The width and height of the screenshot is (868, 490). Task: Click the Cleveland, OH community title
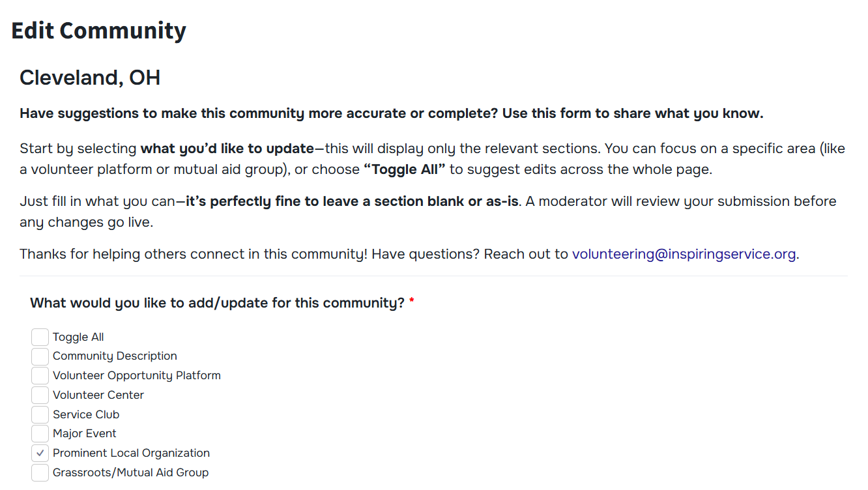click(x=90, y=78)
